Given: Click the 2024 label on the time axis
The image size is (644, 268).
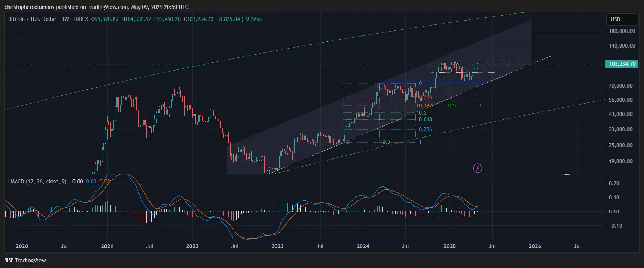Looking at the screenshot, I should click(x=362, y=246).
